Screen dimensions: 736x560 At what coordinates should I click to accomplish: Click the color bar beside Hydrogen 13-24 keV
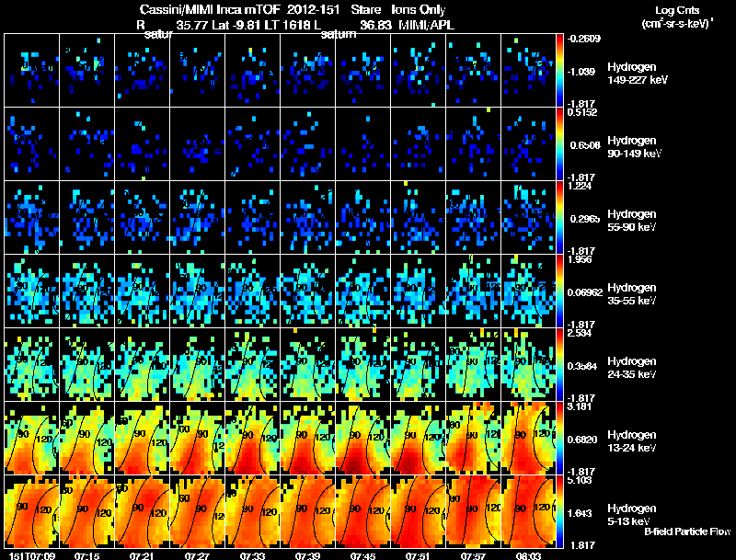pyautogui.click(x=559, y=438)
